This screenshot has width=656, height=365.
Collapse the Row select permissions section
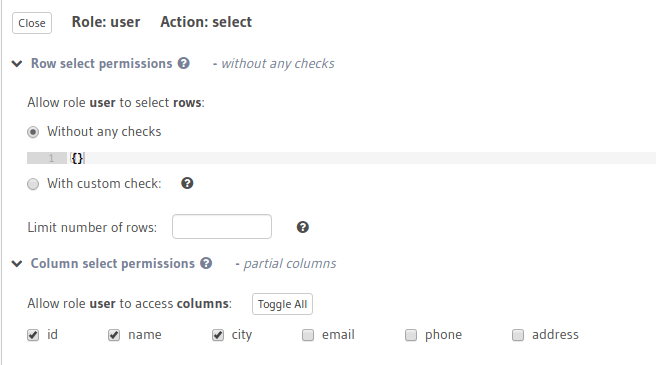point(17,64)
